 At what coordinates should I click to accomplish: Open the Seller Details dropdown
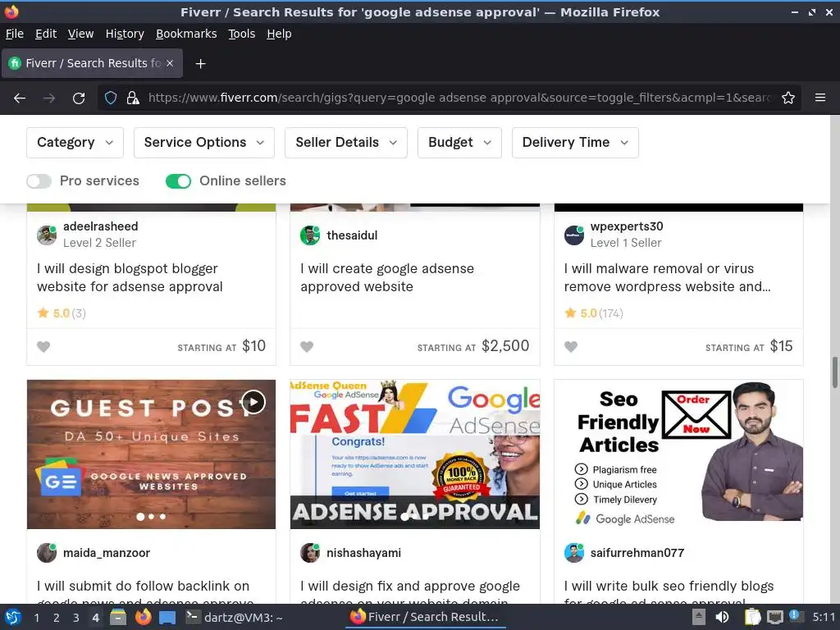[x=346, y=143]
